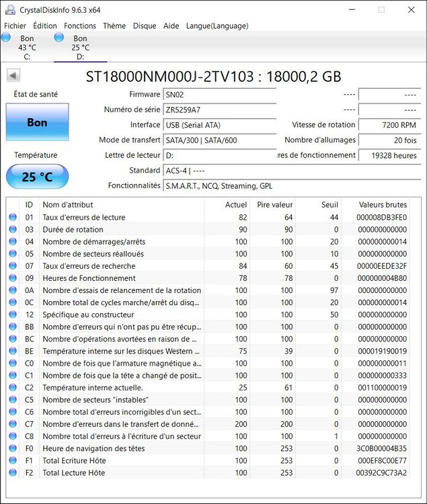Click the ID column header
Viewport: 427px width, 504px height.
point(30,204)
